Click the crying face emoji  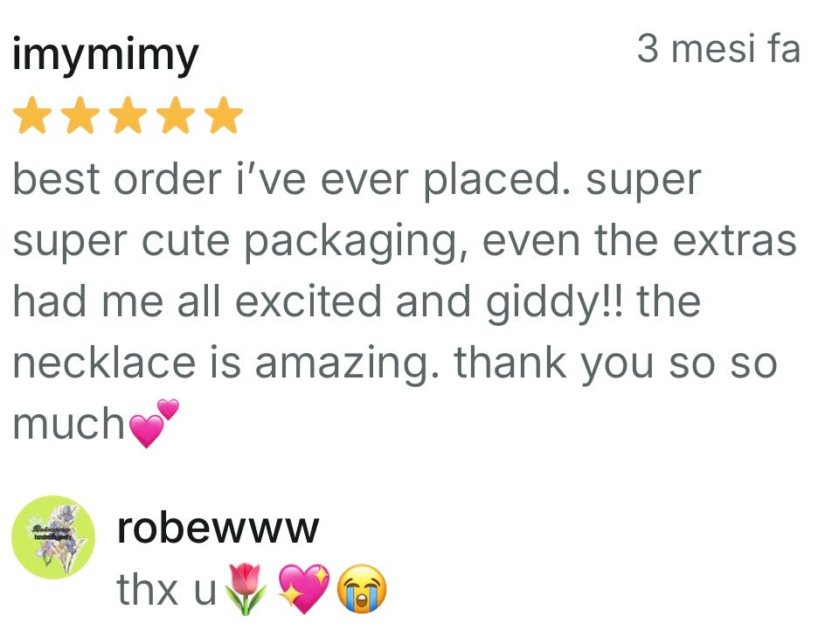coord(362,591)
